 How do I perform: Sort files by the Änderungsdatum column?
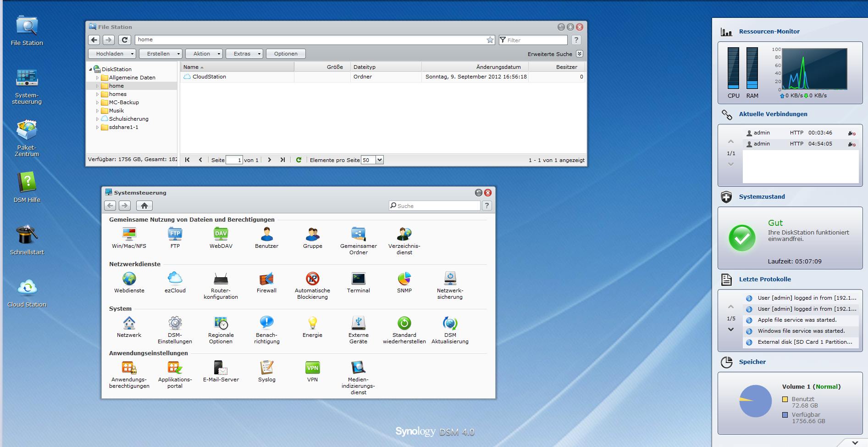click(498, 67)
